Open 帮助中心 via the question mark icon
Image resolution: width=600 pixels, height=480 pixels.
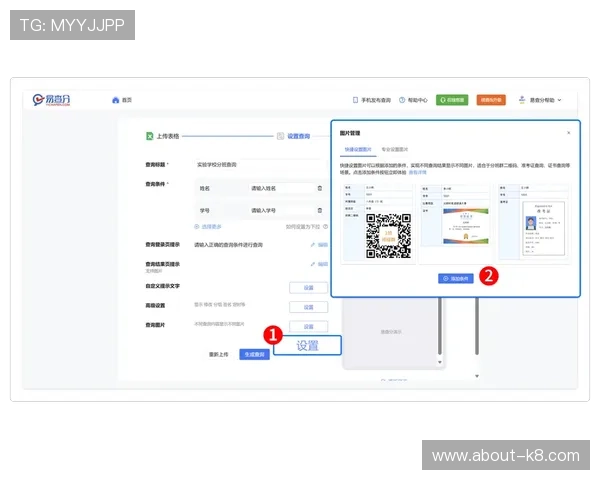point(402,100)
